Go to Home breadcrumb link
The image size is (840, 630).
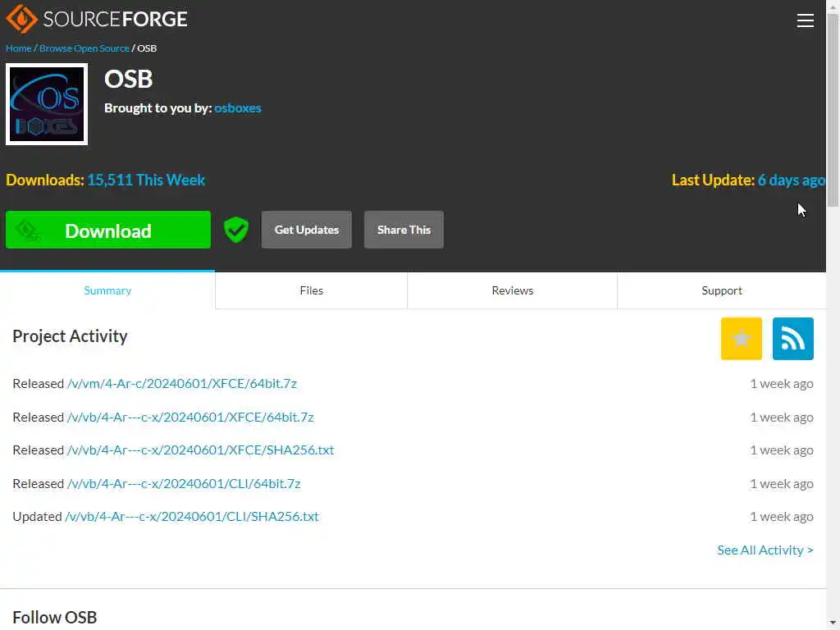[19, 48]
